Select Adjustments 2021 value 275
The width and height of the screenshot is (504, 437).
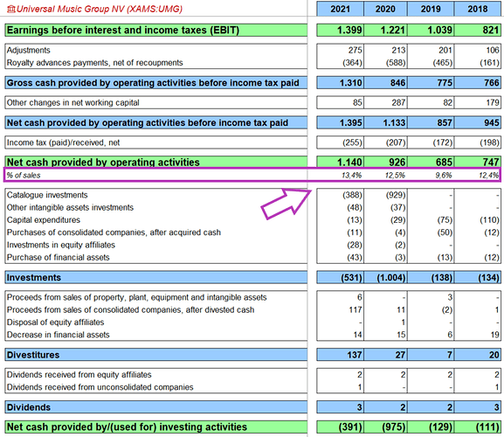[x=355, y=50]
